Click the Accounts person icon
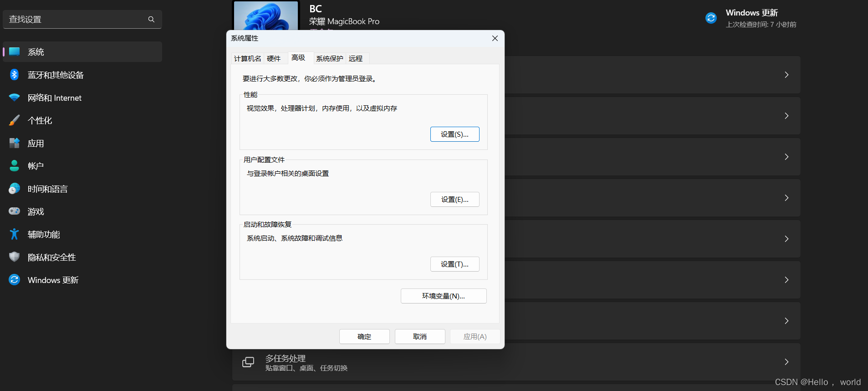Image resolution: width=868 pixels, height=391 pixels. (x=15, y=166)
